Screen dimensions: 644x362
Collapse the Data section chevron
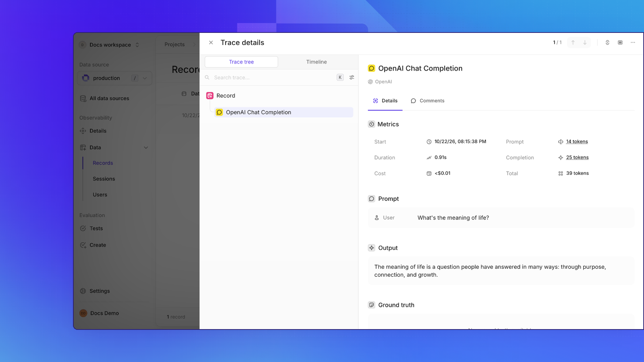146,148
